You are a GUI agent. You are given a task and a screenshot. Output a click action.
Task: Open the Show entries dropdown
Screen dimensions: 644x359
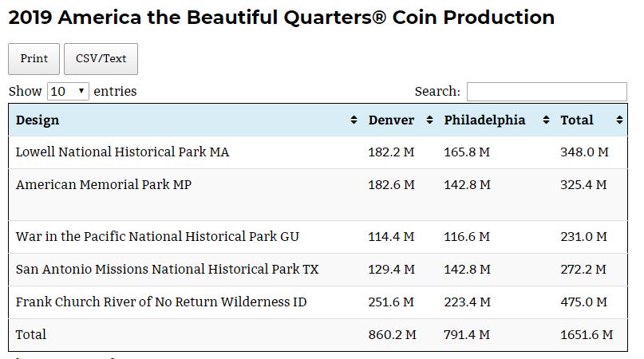click(x=68, y=91)
